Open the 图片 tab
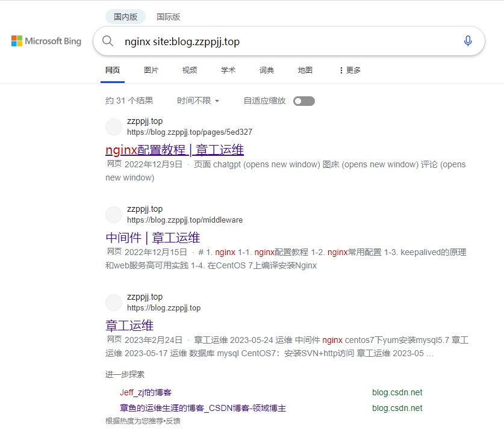 point(151,70)
